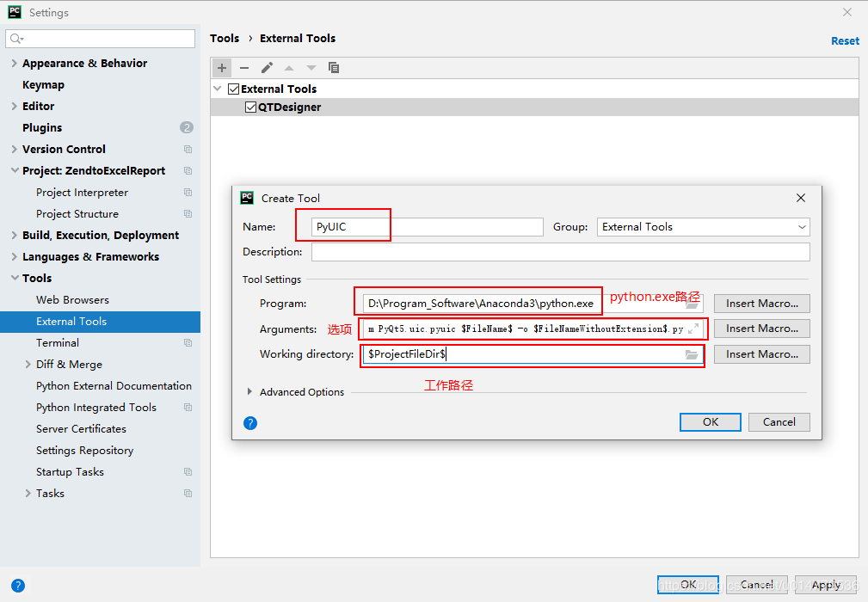
Task: Open Python External Documentation page
Action: click(x=114, y=385)
